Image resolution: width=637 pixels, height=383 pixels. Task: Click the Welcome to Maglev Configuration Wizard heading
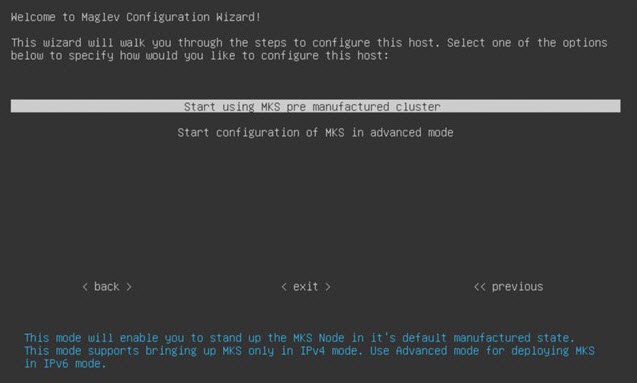click(136, 17)
